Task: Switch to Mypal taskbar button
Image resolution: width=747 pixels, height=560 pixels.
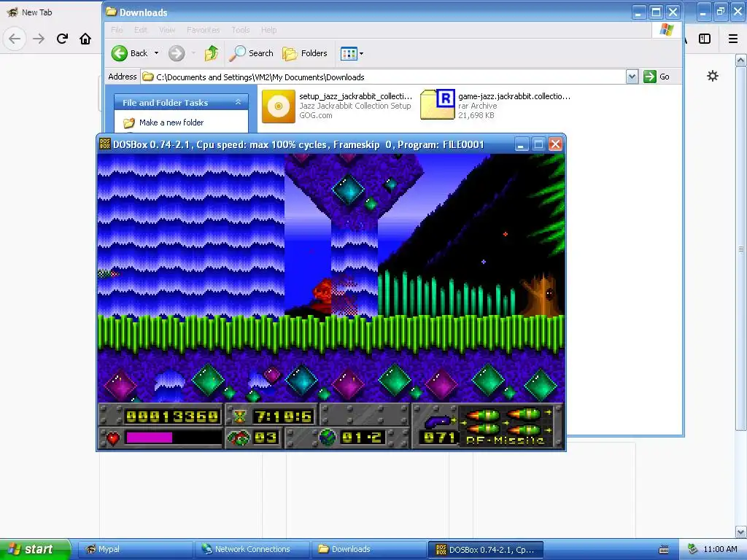Action: coord(135,549)
